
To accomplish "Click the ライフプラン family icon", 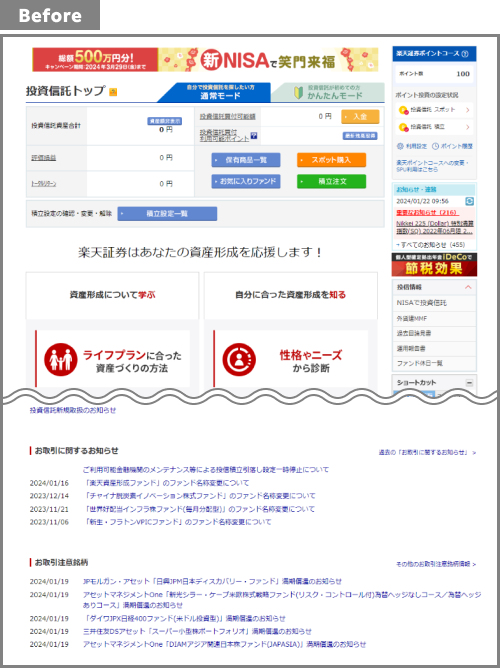I will 60,360.
